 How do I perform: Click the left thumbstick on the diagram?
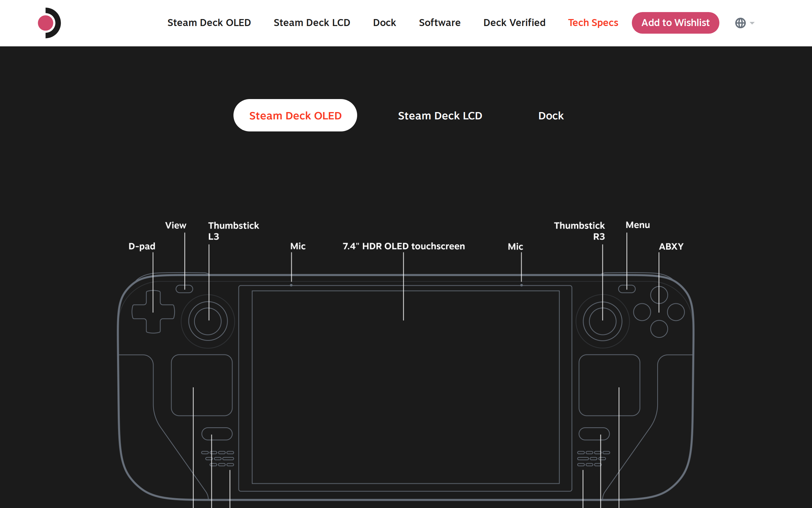point(208,321)
